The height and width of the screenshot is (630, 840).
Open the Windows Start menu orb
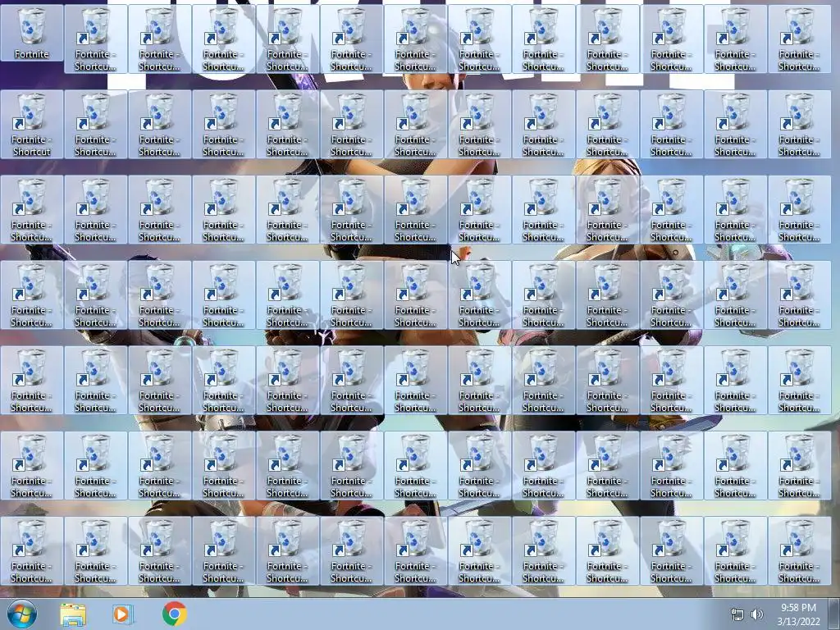coord(21,614)
